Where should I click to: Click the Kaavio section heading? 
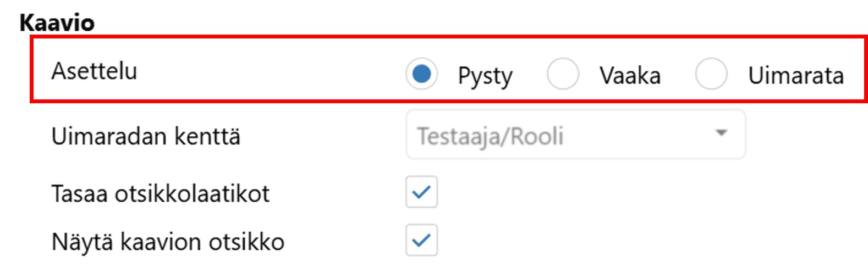(x=57, y=23)
